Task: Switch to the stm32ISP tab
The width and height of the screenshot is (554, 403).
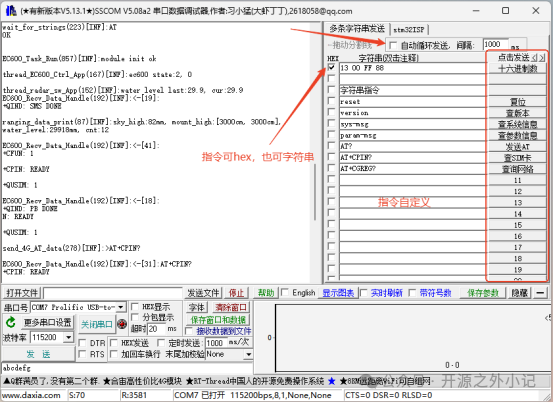Action: point(408,30)
